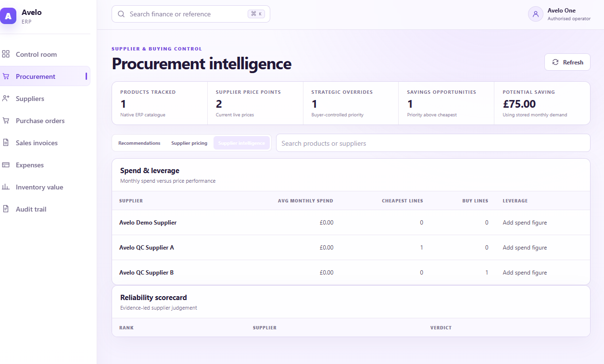Click the Verdict column header

441,327
